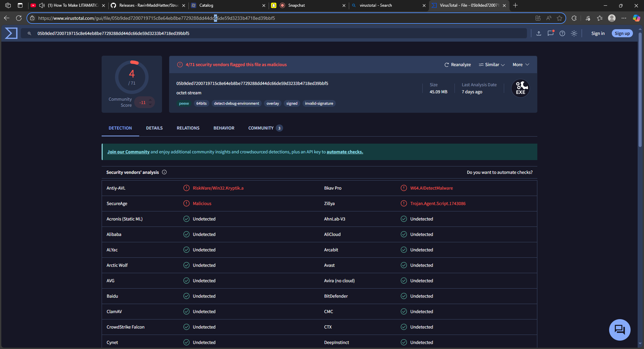The height and width of the screenshot is (349, 644).
Task: Switch to the Snapchat browser tab
Action: tap(308, 5)
